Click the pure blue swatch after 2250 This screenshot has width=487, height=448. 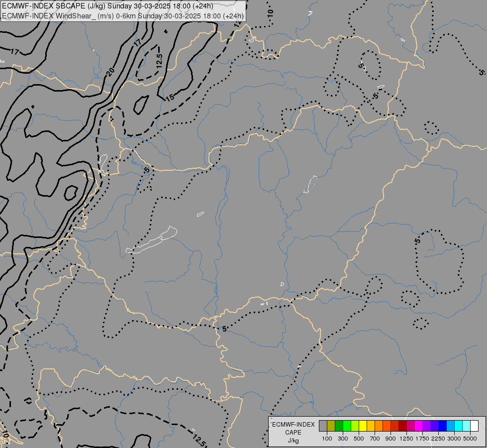[442, 426]
